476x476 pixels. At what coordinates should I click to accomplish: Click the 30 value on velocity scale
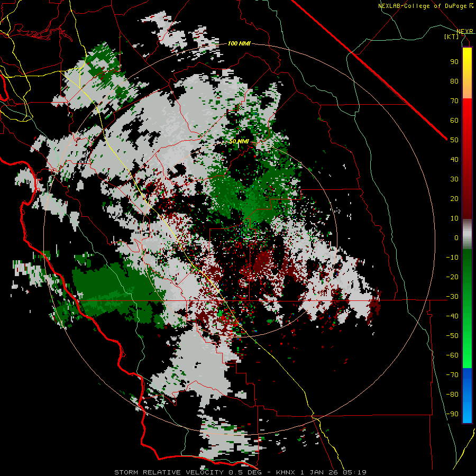[x=454, y=179]
